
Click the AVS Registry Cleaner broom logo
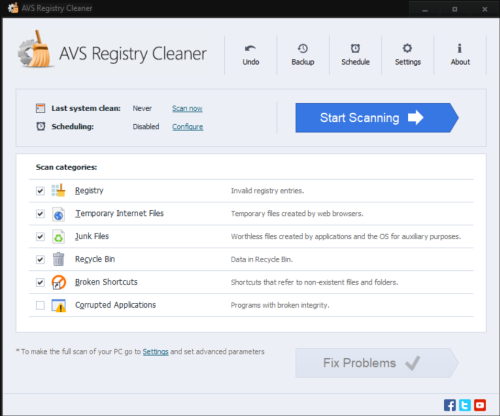point(36,50)
